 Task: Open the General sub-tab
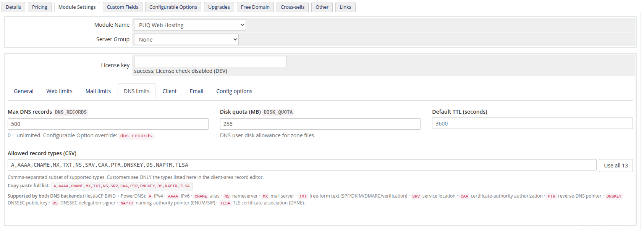(x=24, y=91)
